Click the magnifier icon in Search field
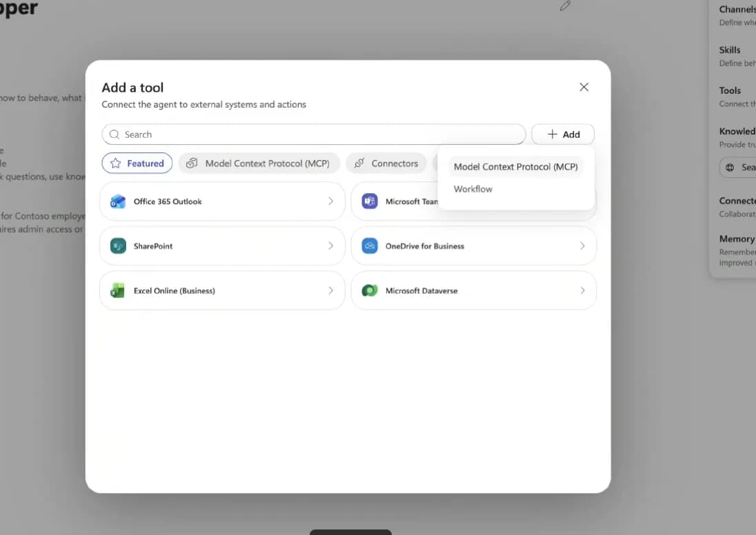Image resolution: width=756 pixels, height=535 pixels. click(x=115, y=134)
